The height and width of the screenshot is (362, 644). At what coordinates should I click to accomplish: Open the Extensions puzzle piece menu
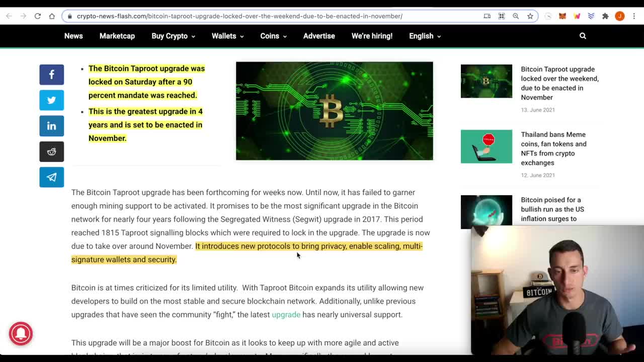coord(605,16)
